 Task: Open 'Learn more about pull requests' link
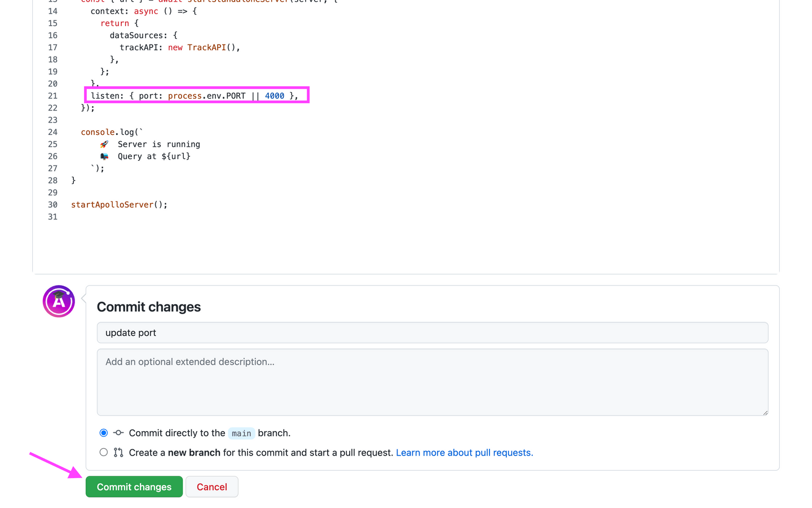point(464,453)
